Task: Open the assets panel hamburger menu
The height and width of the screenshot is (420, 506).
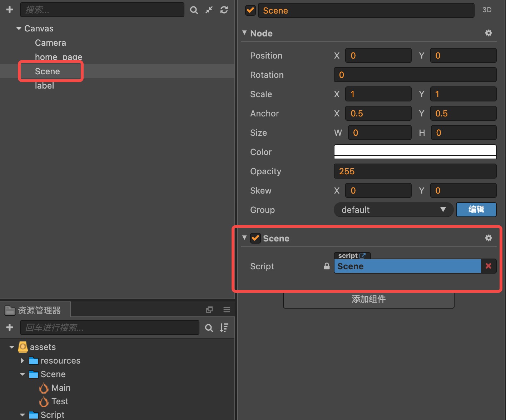Action: coord(227,310)
